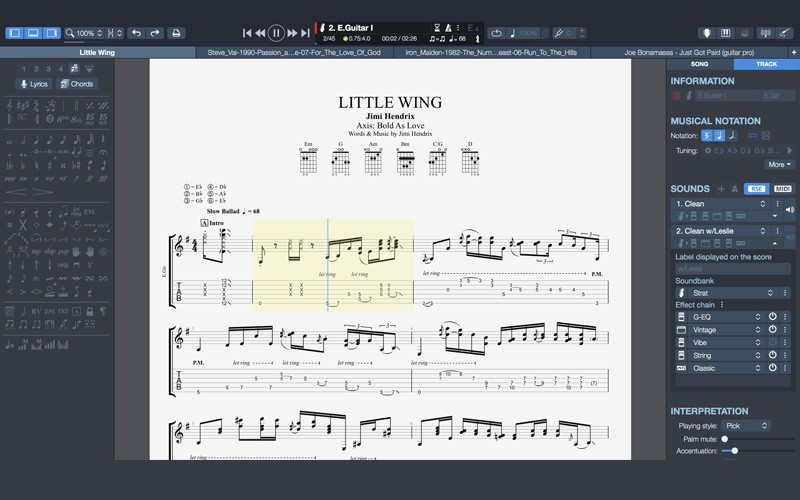Apply the tap technique marking
800x500 pixels.
click(36, 252)
